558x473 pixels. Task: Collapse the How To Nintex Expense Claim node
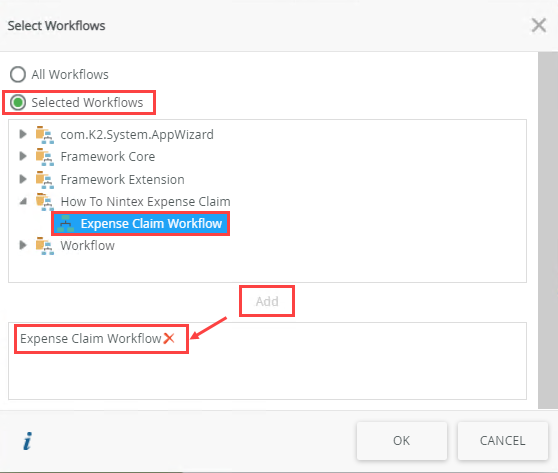pos(23,201)
